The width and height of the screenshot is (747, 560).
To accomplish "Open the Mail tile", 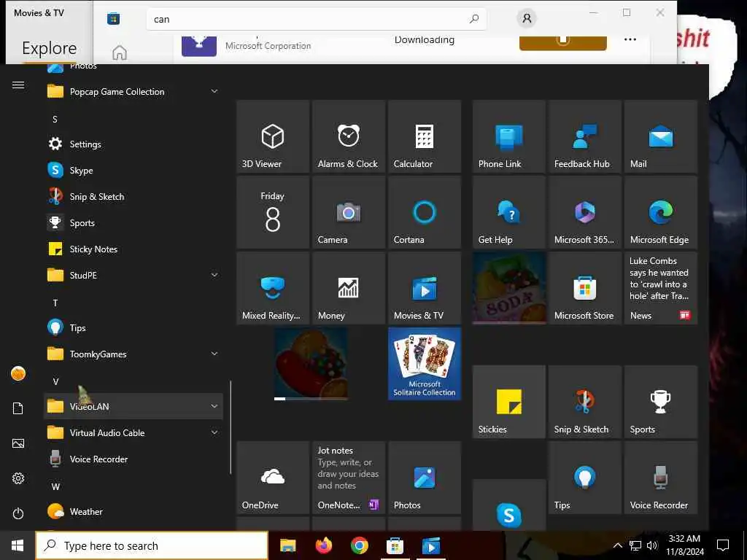I will click(x=661, y=136).
